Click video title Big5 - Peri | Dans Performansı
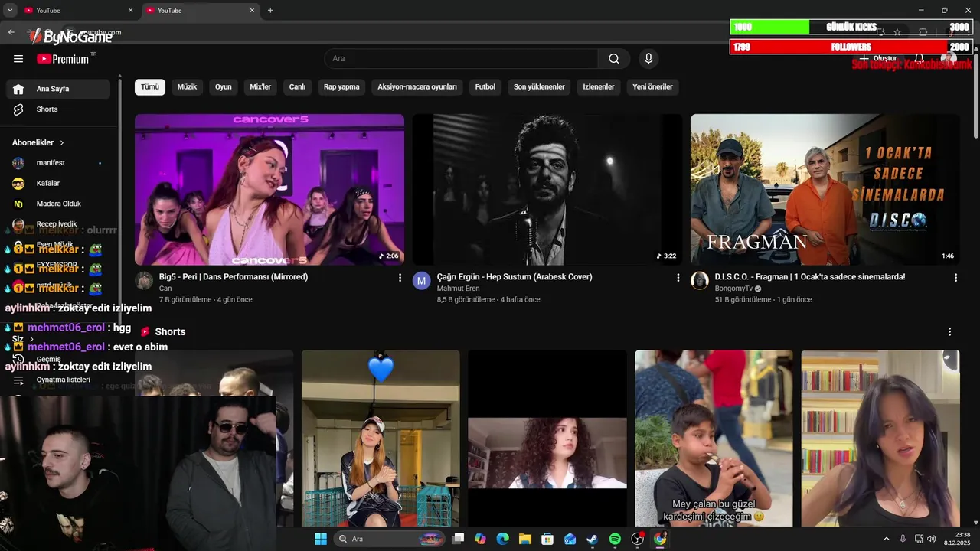Screen dimensions: 980x551 pyautogui.click(x=234, y=277)
